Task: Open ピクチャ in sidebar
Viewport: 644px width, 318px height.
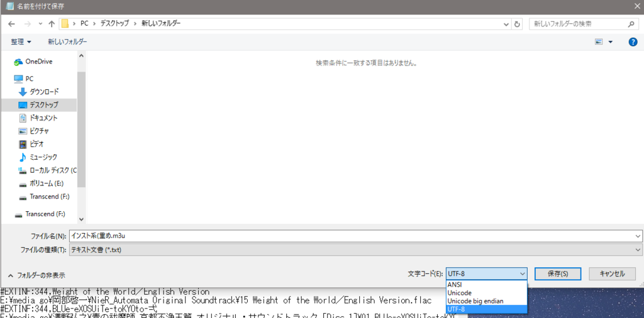Action: 34,131
